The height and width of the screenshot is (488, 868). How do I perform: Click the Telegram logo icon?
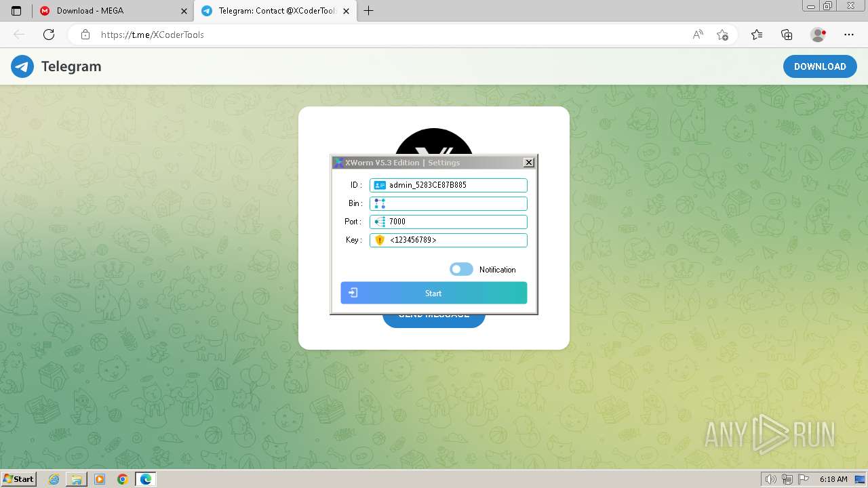coord(22,66)
